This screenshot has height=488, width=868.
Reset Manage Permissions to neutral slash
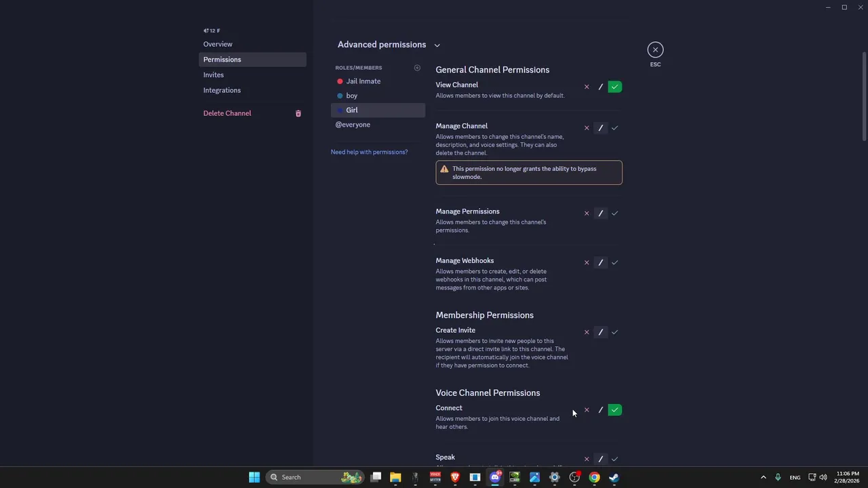point(601,213)
